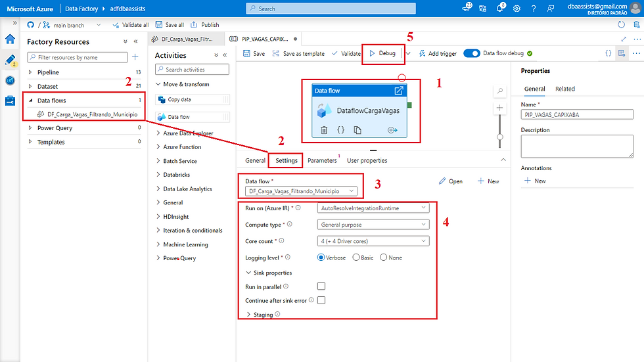Toggle the Data flow debug switch
This screenshot has width=644, height=362.
[x=472, y=53]
